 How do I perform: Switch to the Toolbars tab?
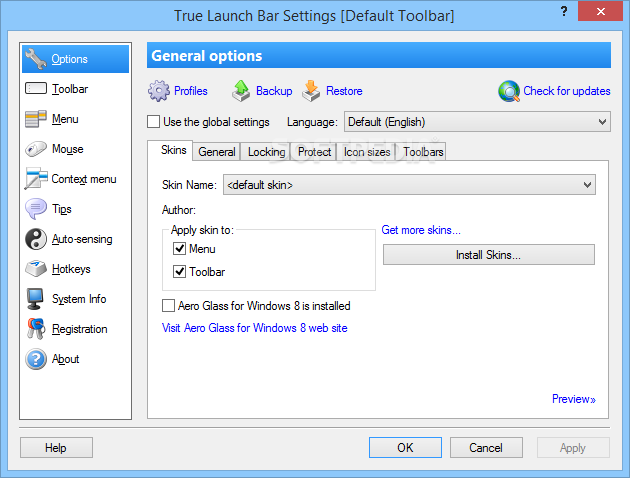point(423,152)
